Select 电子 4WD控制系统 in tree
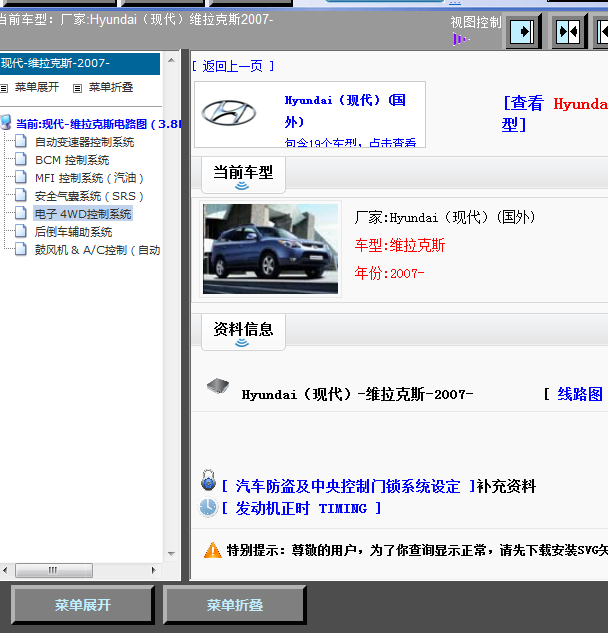This screenshot has width=608, height=637. click(x=83, y=214)
